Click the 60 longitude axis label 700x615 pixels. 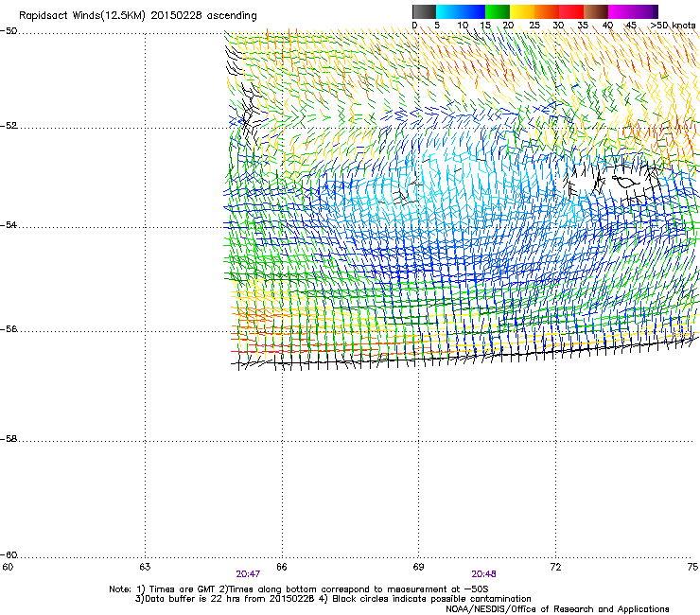point(8,567)
